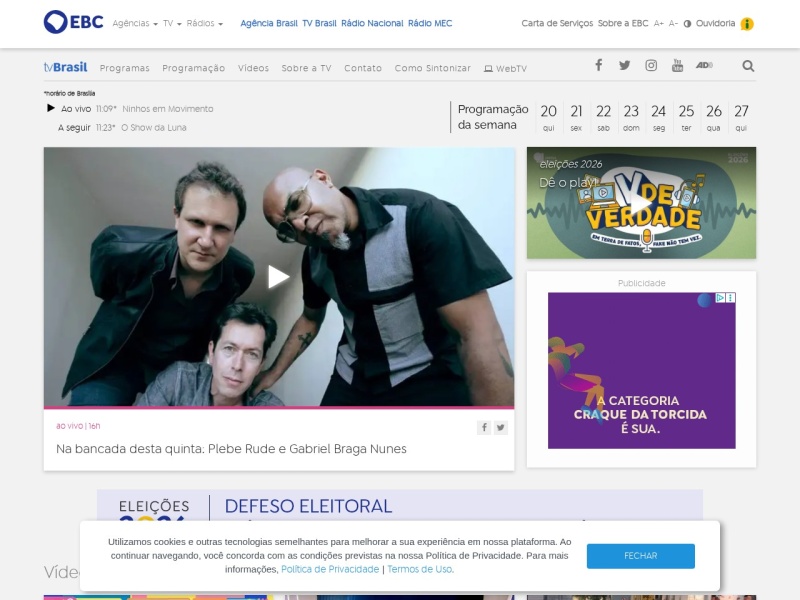Open Sobre a EBC link
The image size is (800, 600).
tap(623, 23)
